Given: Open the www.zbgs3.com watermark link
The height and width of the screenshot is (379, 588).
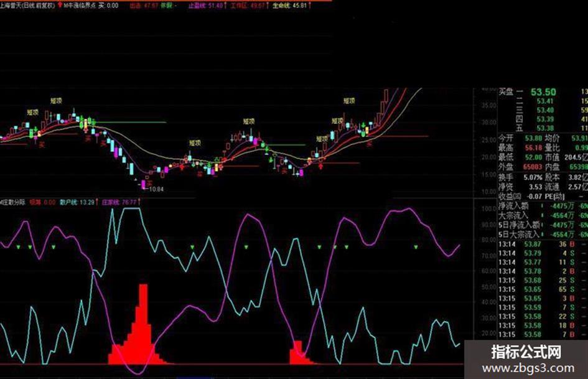Looking at the screenshot, I should point(528,368).
